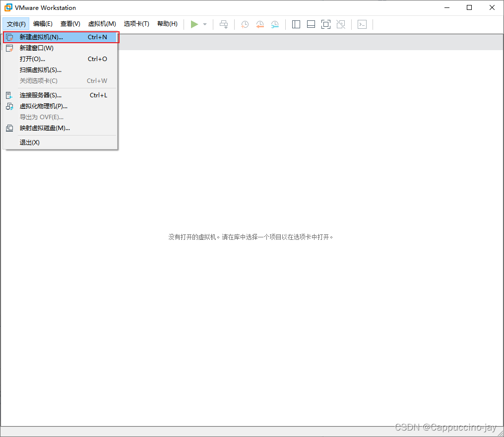This screenshot has height=437, width=504.
Task: Power on the virtual machine
Action: click(194, 24)
